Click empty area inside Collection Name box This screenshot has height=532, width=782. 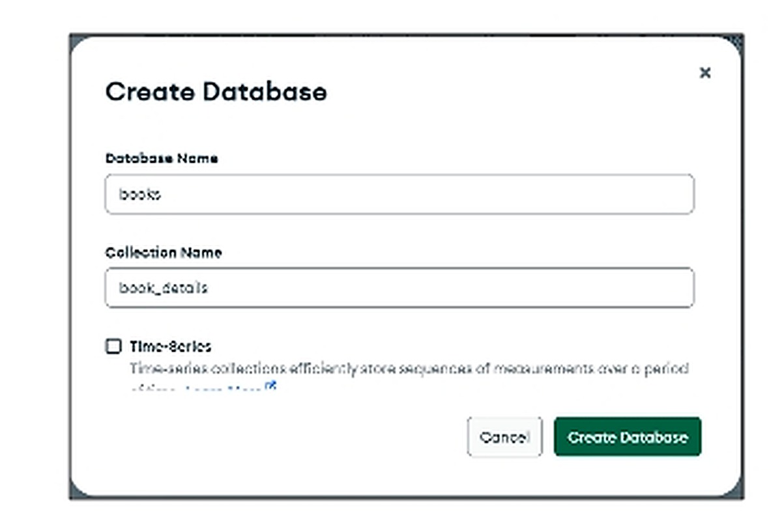point(450,287)
